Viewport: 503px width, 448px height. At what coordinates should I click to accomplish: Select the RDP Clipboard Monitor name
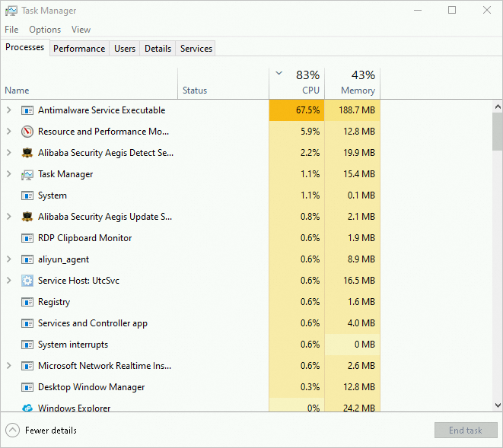pos(84,238)
